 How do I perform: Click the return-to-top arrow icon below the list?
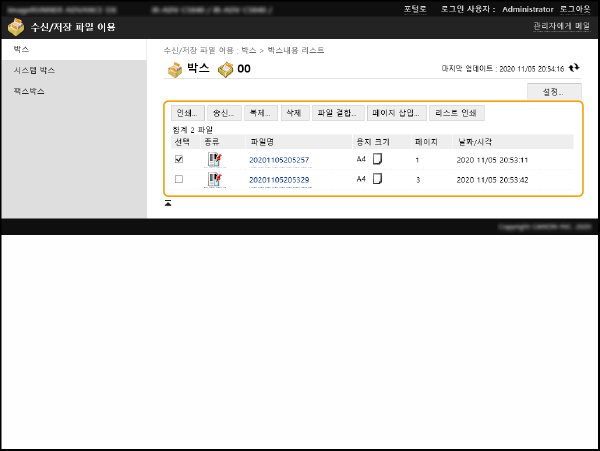(x=168, y=203)
